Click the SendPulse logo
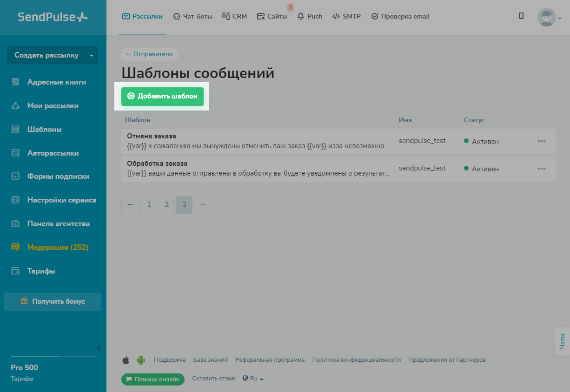The height and width of the screenshot is (392, 570). (53, 17)
